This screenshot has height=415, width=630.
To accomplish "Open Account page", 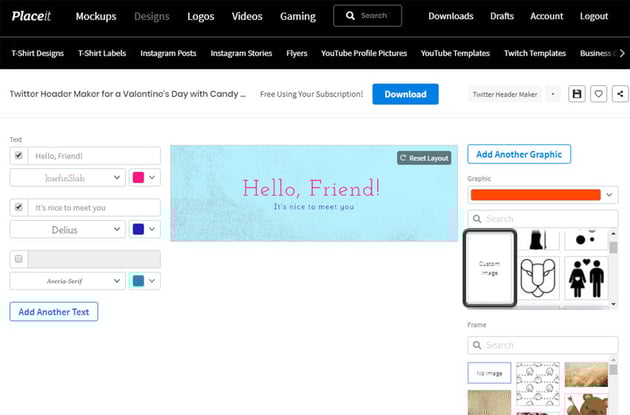I will pos(546,16).
